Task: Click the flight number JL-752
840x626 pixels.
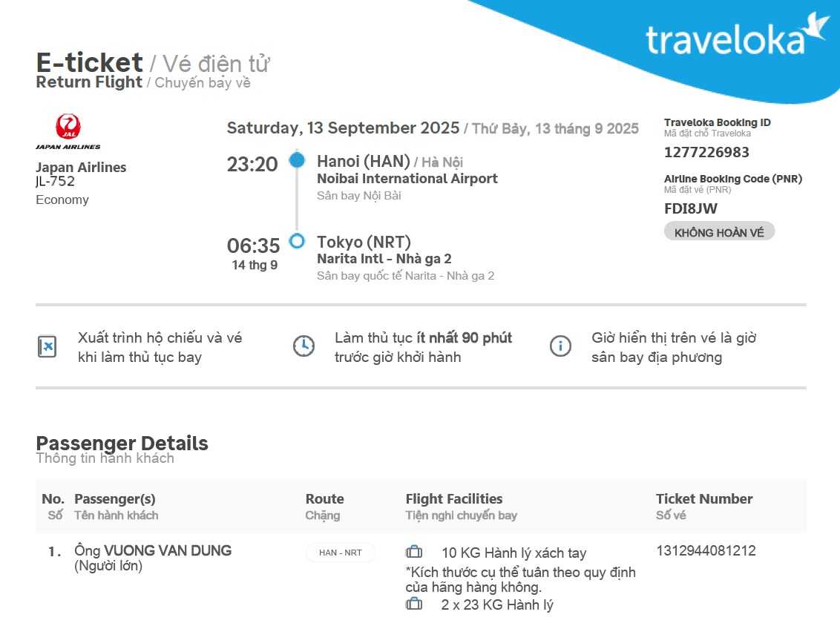Action: coord(56,182)
